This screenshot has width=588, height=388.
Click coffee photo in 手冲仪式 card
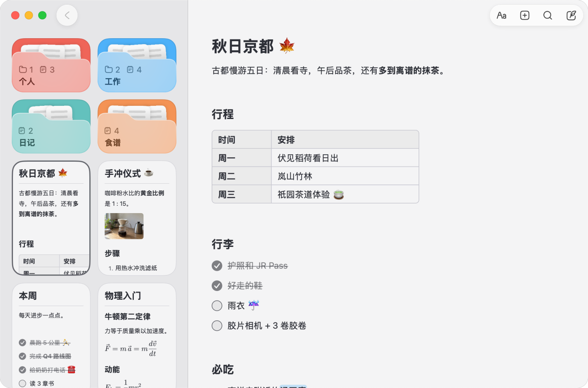click(x=124, y=226)
